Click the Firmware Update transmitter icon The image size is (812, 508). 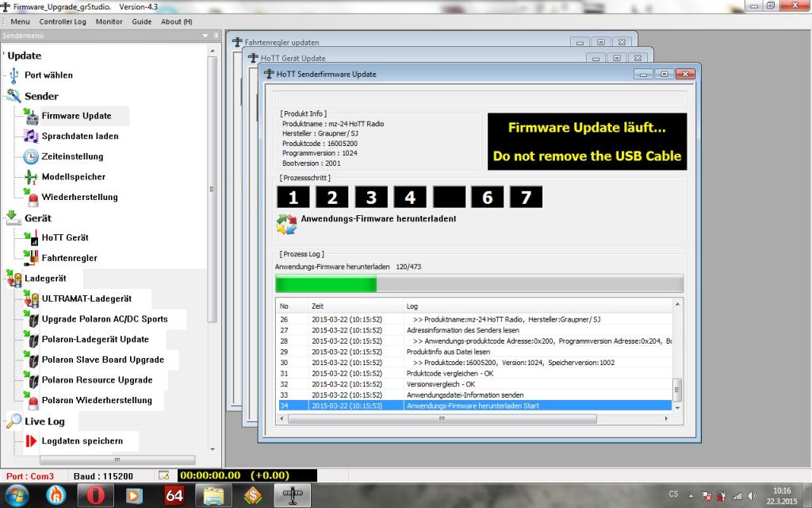pos(31,117)
